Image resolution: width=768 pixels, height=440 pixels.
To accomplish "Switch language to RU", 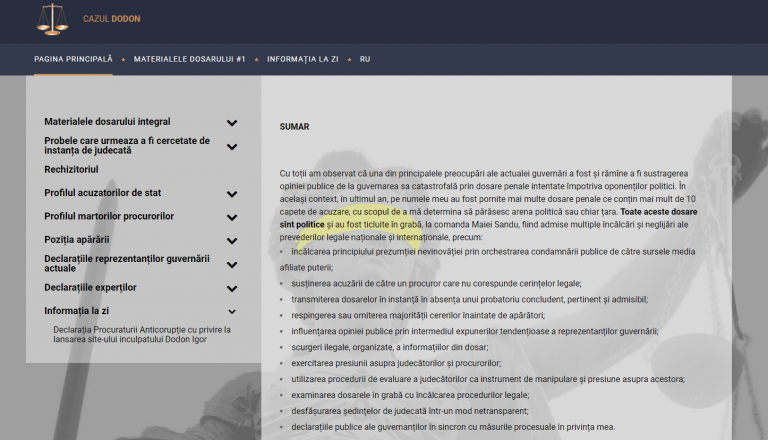I will (x=365, y=59).
